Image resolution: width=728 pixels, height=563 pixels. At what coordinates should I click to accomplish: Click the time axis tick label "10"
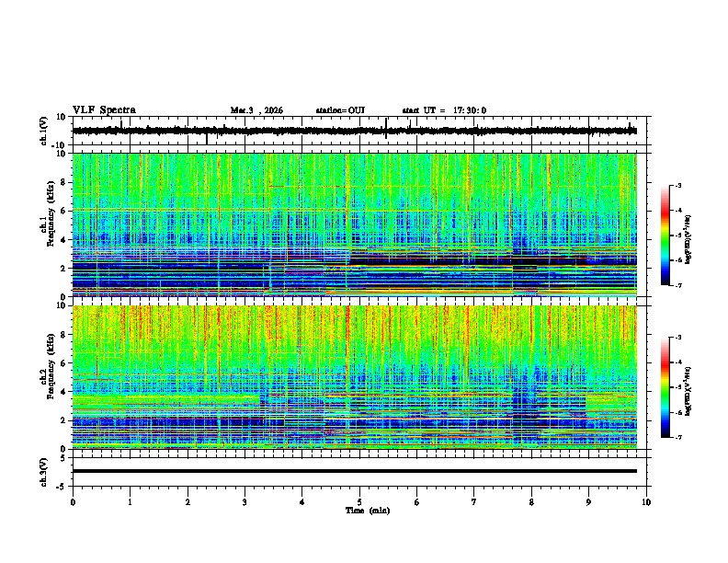click(646, 502)
